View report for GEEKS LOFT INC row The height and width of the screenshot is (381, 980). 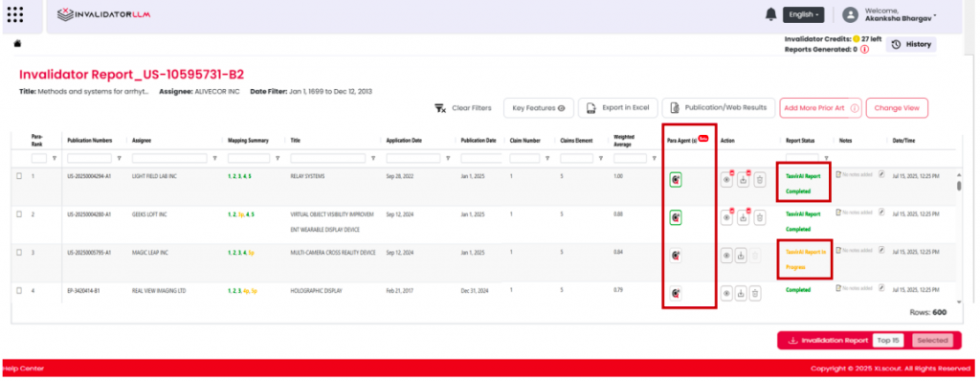coord(726,217)
